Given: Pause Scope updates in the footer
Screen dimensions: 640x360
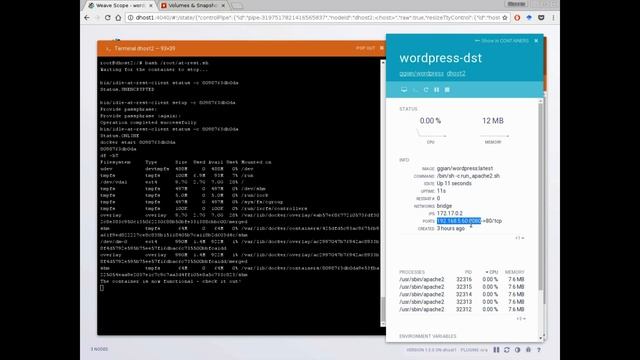Looking at the screenshot, I should (496, 350).
